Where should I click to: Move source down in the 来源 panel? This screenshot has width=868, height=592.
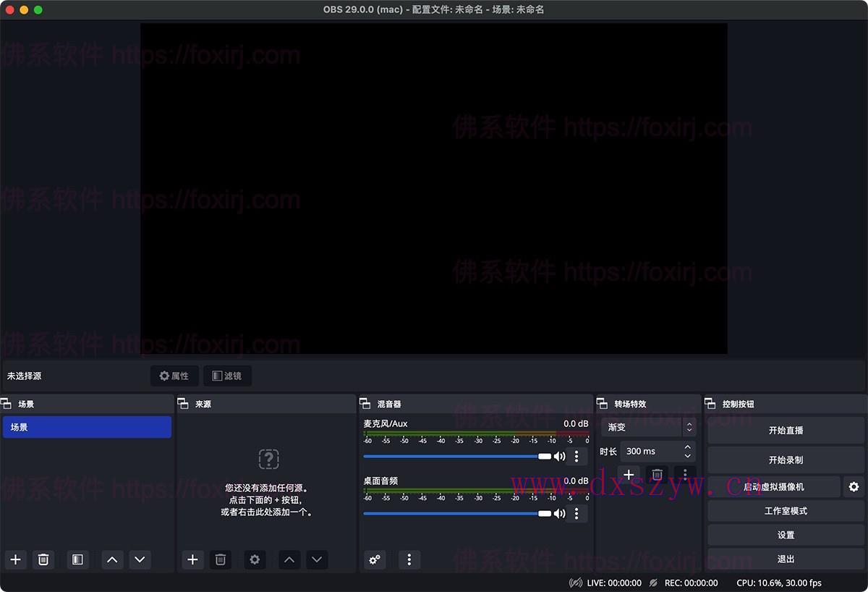click(317, 559)
